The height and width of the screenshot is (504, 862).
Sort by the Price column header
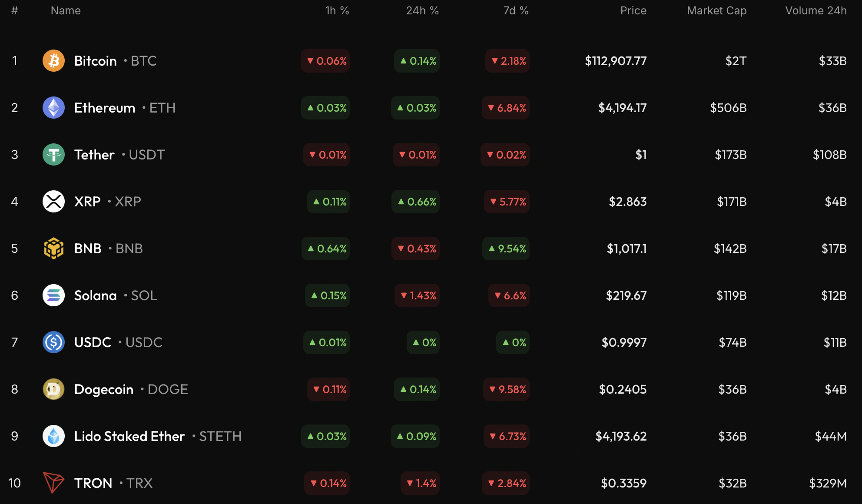pos(633,10)
